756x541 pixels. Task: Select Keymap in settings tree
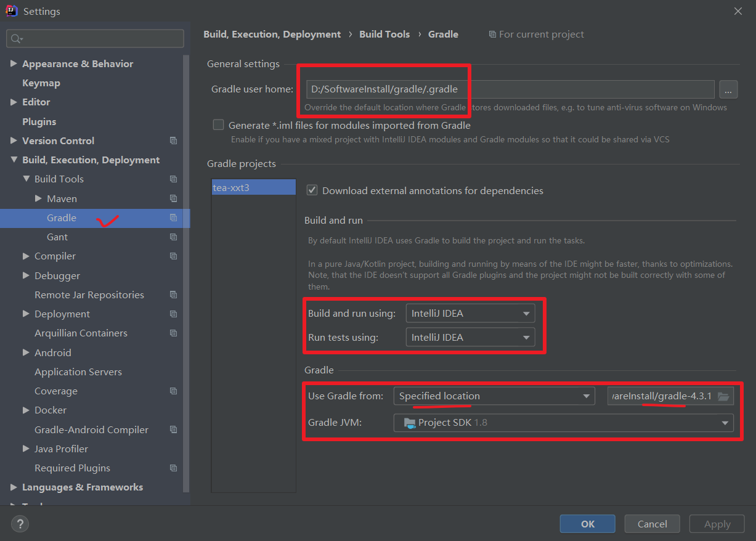[x=41, y=83]
